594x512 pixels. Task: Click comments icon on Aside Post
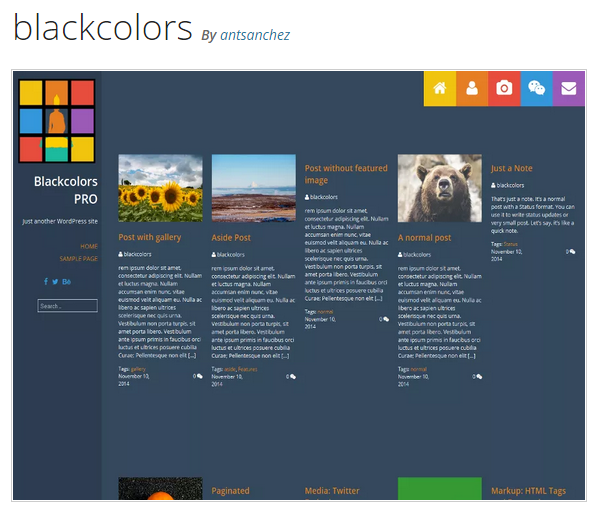(x=293, y=377)
